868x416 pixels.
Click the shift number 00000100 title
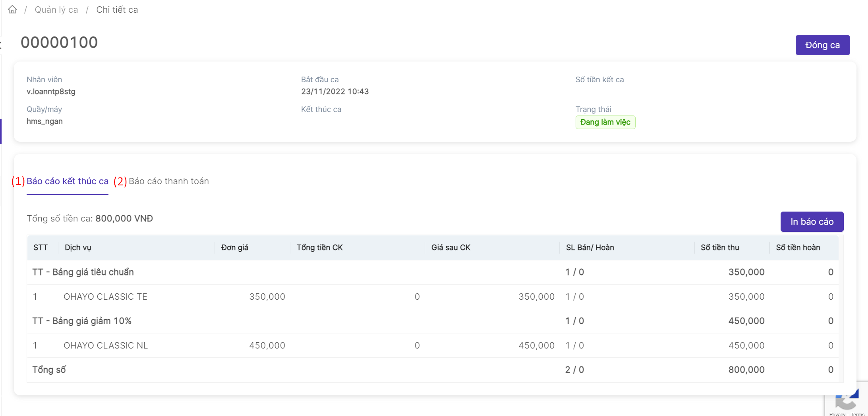tap(59, 42)
